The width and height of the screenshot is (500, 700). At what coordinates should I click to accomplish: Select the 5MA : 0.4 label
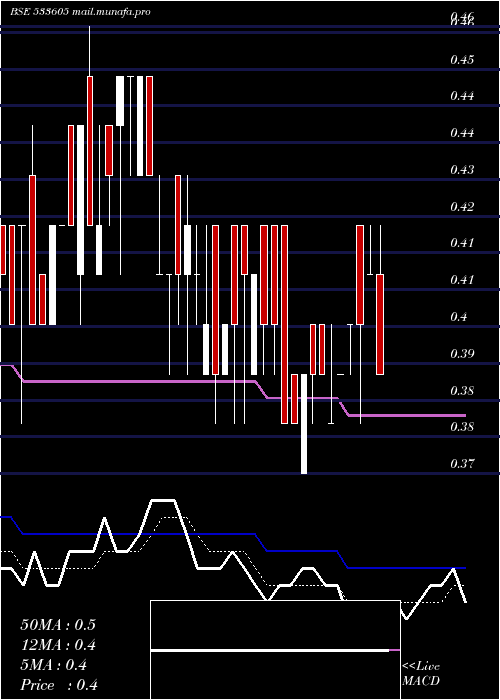click(54, 665)
